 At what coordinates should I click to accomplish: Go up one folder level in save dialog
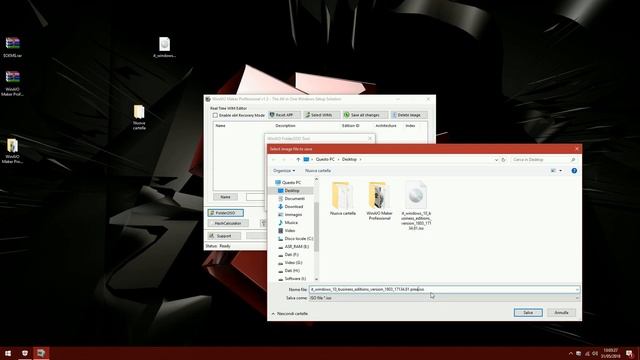pyautogui.click(x=298, y=160)
